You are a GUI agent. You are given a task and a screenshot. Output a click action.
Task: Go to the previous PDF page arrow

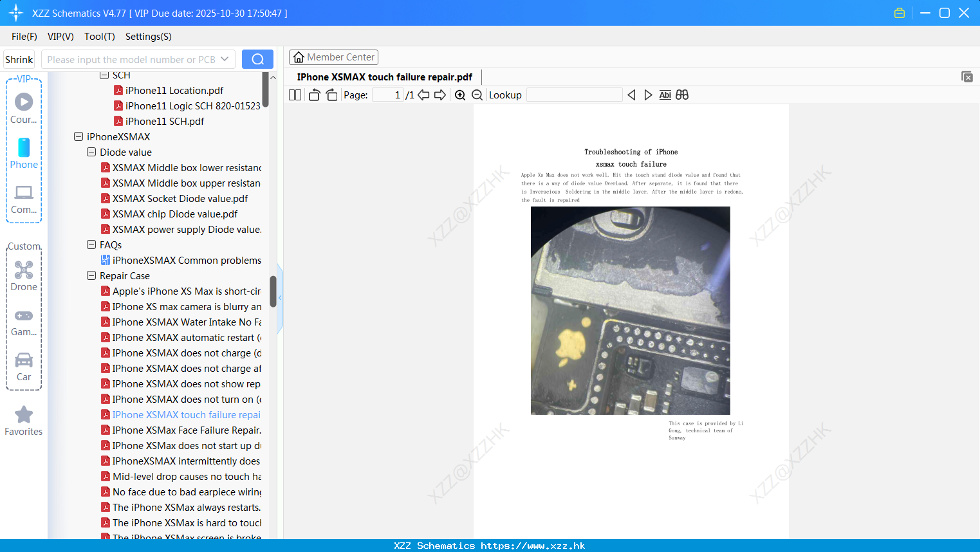(423, 95)
